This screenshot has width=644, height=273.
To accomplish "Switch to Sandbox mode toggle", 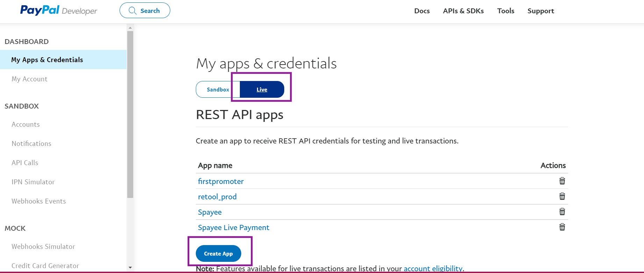I will pyautogui.click(x=218, y=89).
